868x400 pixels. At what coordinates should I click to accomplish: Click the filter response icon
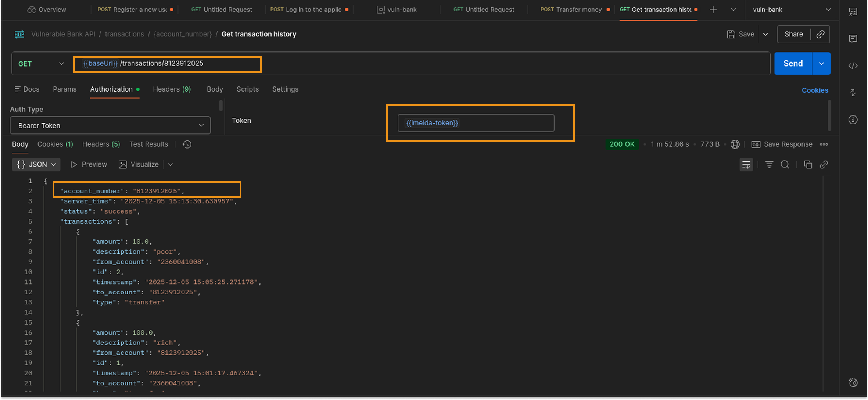tap(769, 165)
